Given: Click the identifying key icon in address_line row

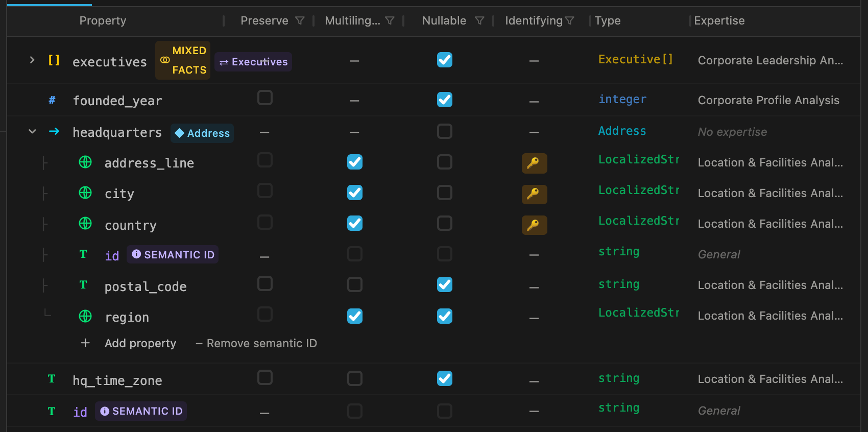Looking at the screenshot, I should (534, 163).
